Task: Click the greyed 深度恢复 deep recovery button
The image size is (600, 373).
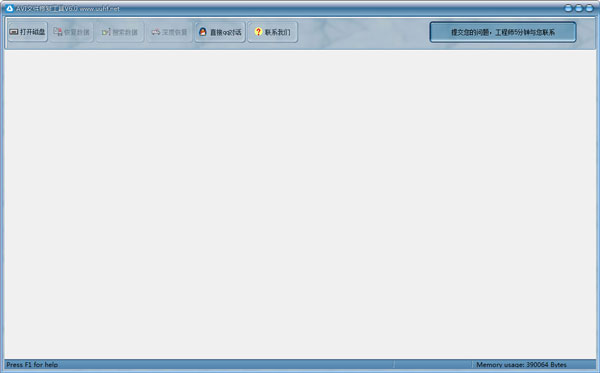Action: (x=169, y=32)
